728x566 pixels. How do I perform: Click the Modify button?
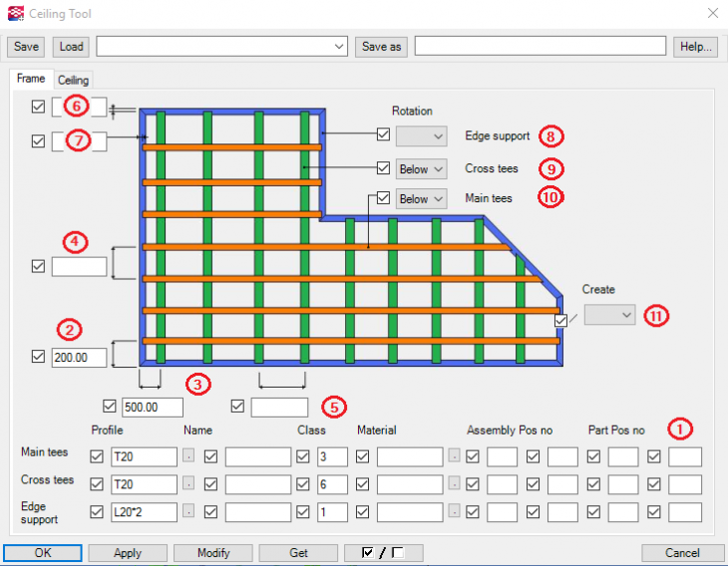(212, 553)
